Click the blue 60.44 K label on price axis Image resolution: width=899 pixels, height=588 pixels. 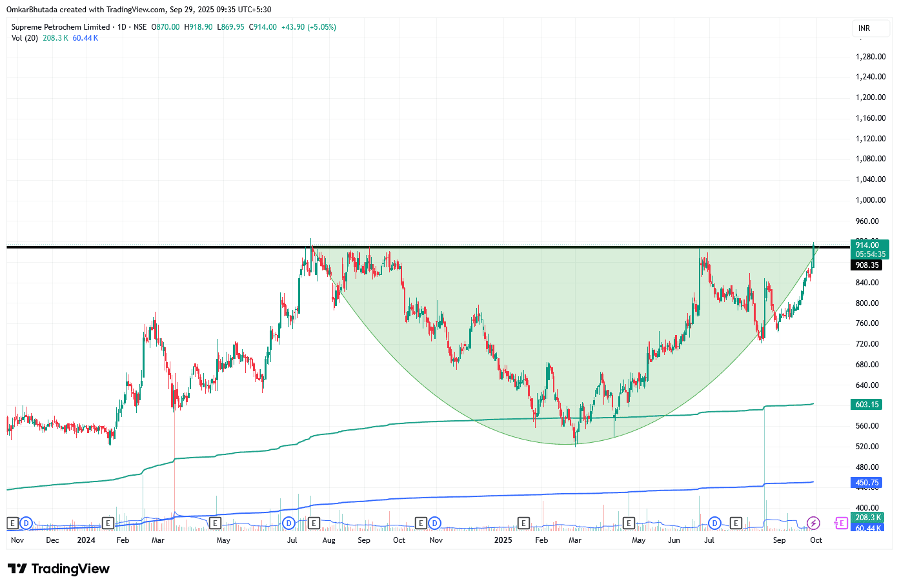click(x=868, y=528)
